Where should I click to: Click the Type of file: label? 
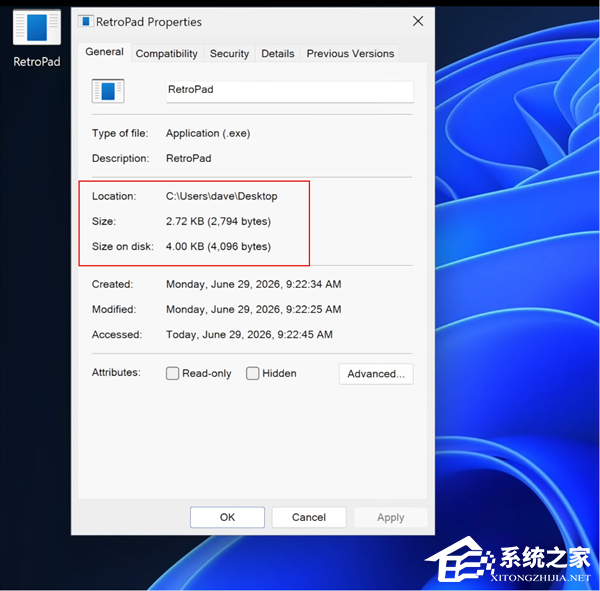[x=120, y=133]
